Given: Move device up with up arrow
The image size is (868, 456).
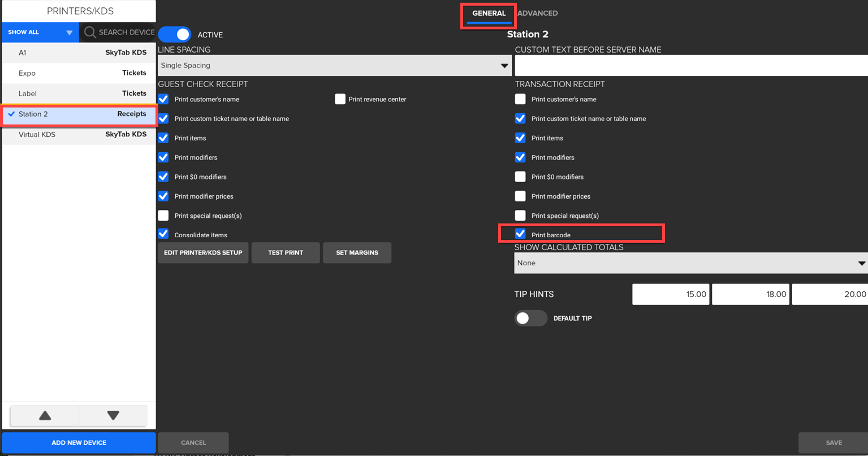Looking at the screenshot, I should tap(45, 416).
